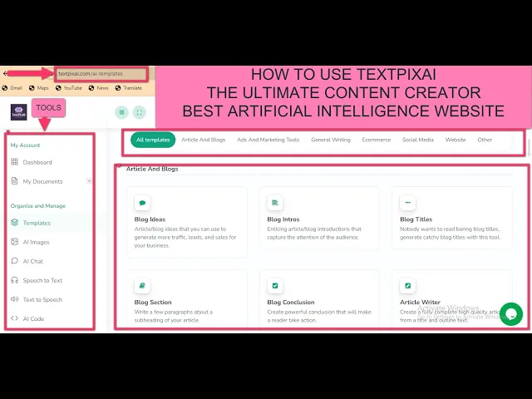
Task: Open the Blog Conclusion template title
Action: pos(291,302)
